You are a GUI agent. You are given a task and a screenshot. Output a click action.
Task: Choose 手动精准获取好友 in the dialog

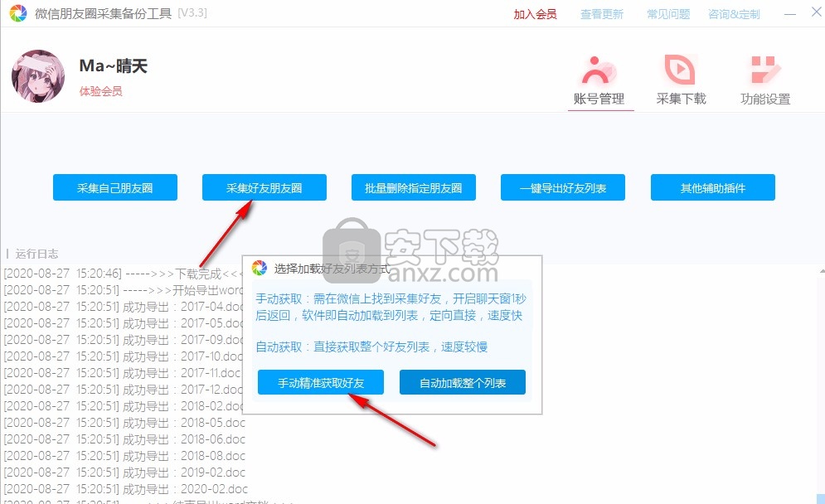pos(320,382)
